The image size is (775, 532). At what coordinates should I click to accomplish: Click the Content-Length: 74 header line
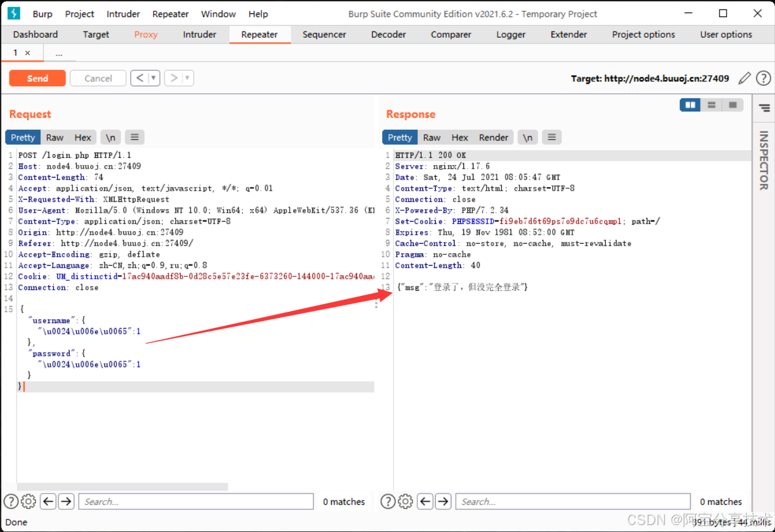click(x=60, y=178)
